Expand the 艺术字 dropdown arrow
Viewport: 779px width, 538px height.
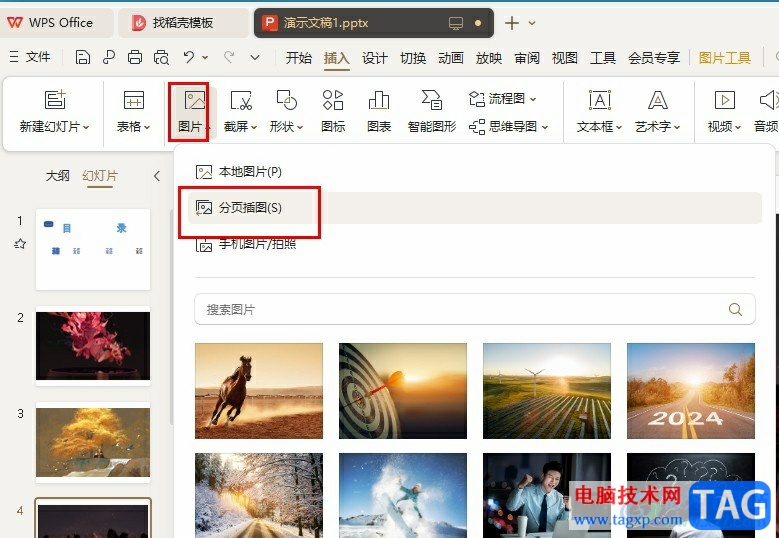677,127
